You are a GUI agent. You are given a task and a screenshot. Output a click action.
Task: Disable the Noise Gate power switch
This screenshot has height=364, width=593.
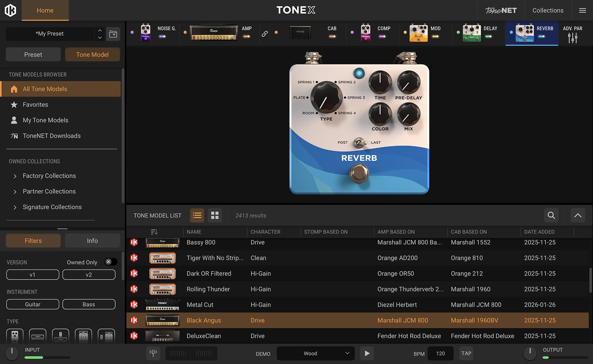162,36
